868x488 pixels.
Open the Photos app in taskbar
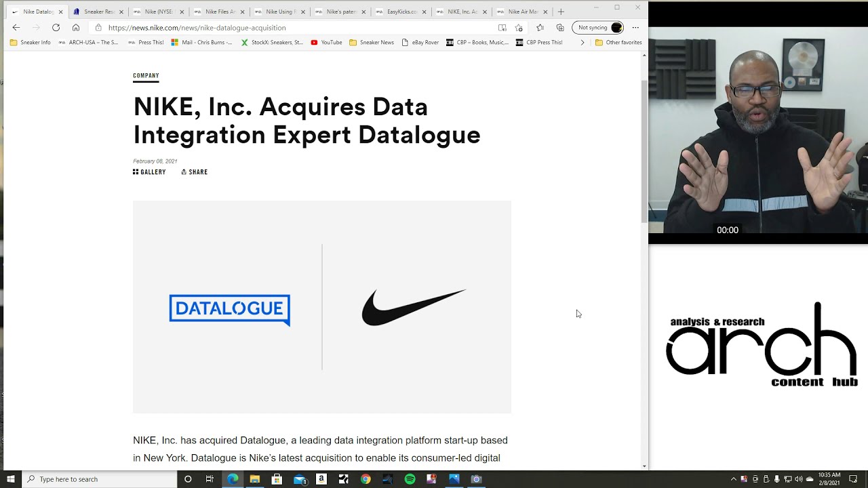point(454,479)
